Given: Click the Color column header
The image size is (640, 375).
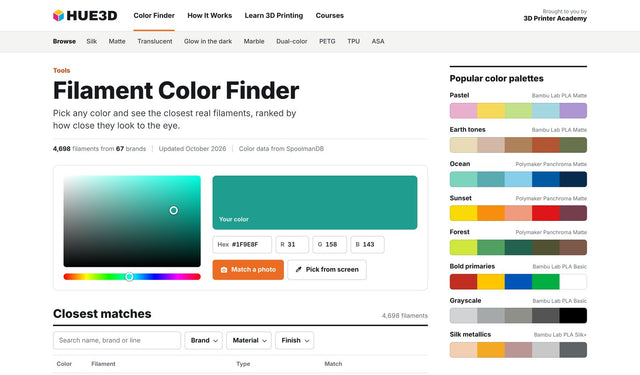Looking at the screenshot, I should click(64, 364).
